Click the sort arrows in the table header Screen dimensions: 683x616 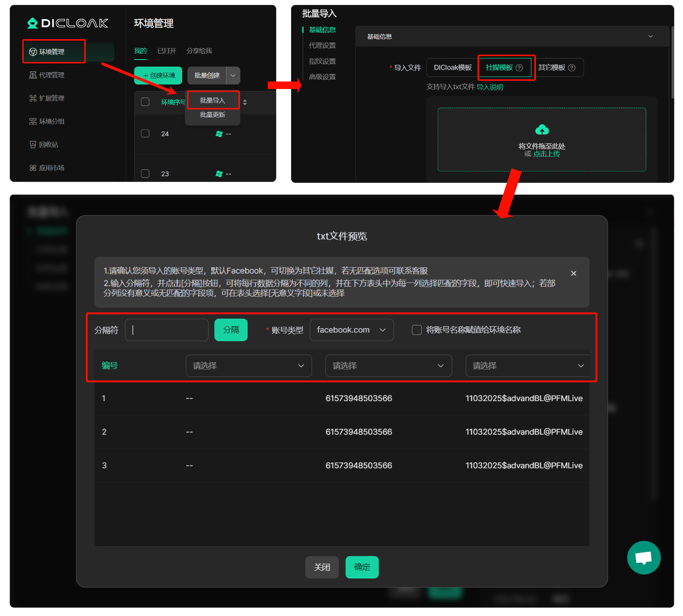click(245, 102)
